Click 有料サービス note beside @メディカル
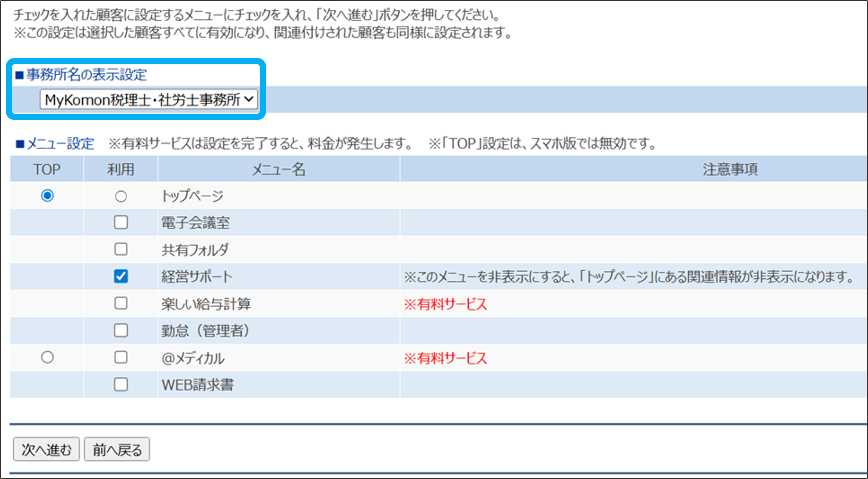 click(446, 358)
